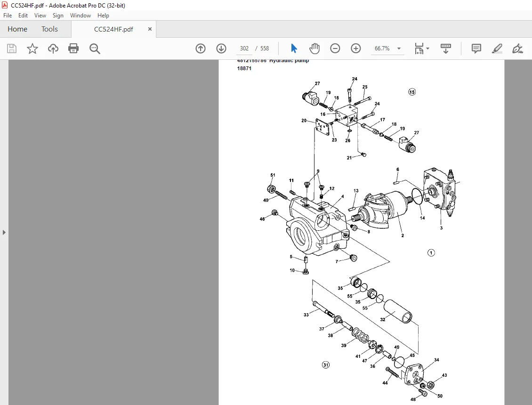Click circled callout number 1
532x405 pixels.
[x=431, y=253]
